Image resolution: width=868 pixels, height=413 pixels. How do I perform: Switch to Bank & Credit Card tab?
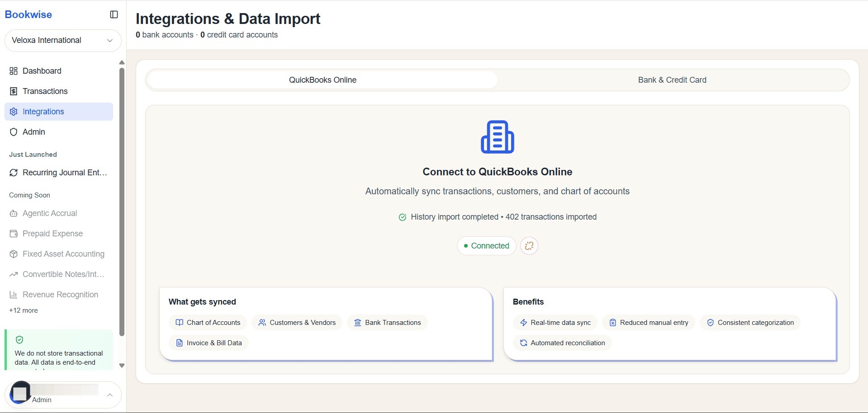[x=672, y=80]
